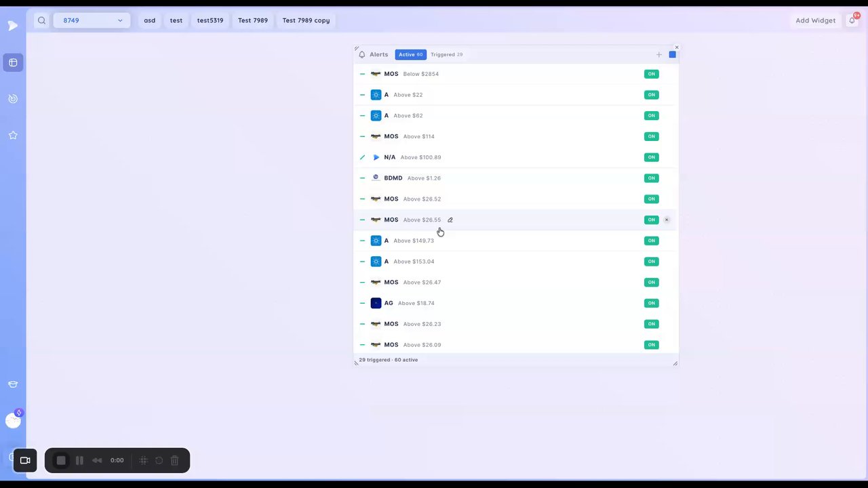Switch to the Test 7989 tab
The width and height of the screenshot is (868, 488).
[253, 20]
